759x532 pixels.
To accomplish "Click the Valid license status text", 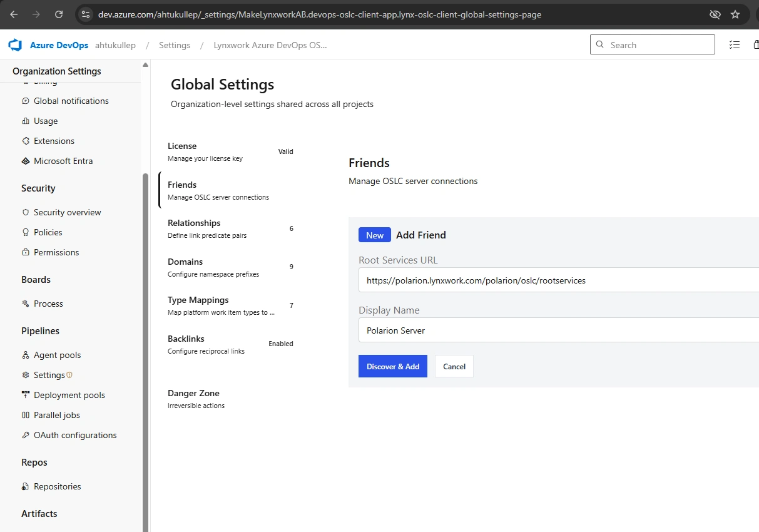I will coord(285,151).
